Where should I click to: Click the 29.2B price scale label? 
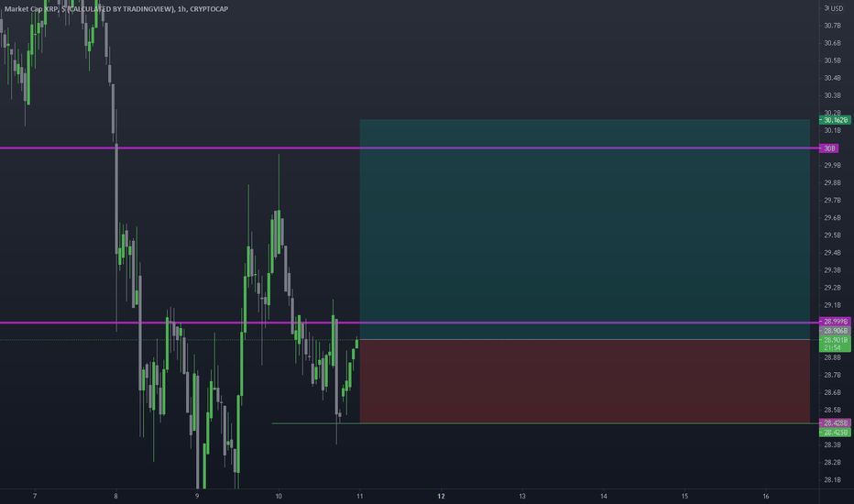(832, 287)
